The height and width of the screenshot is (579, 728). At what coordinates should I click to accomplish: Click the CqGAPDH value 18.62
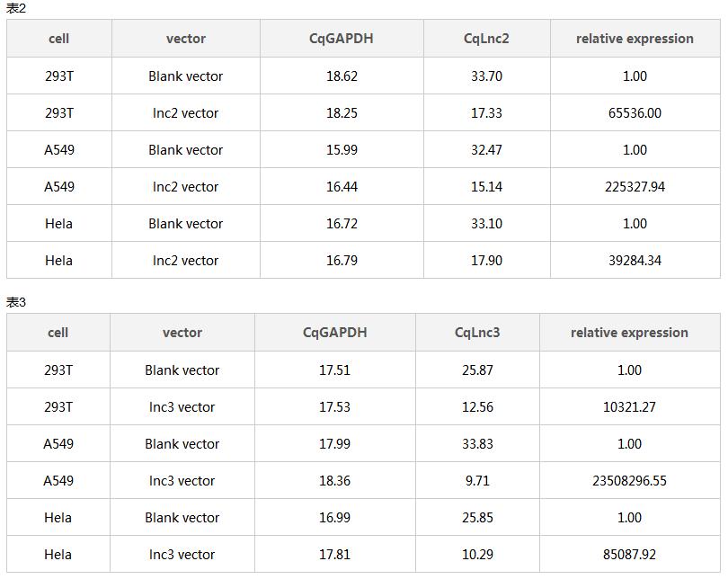pyautogui.click(x=342, y=76)
